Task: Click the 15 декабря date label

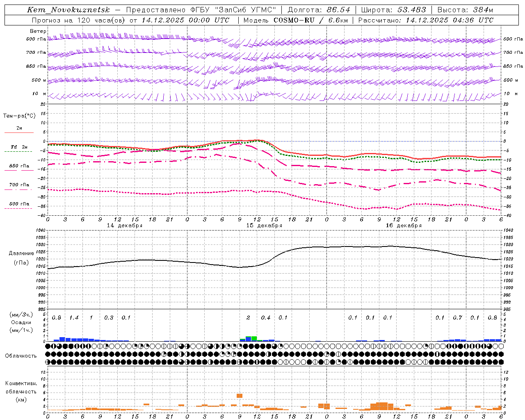Action: [264, 226]
